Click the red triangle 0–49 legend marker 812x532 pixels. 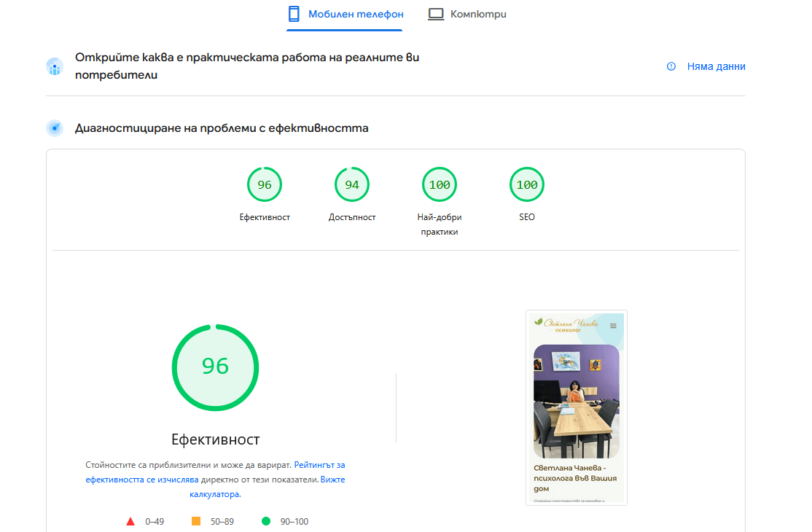pos(130,521)
